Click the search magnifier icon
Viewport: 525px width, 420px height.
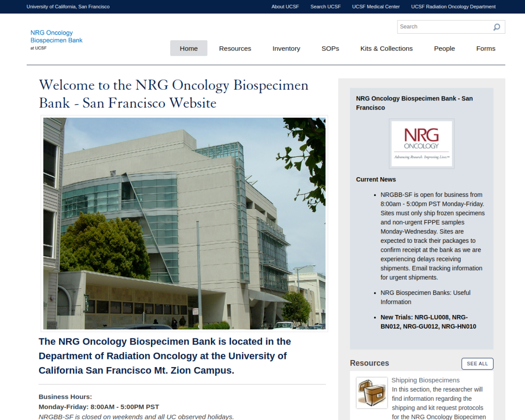coord(497,27)
